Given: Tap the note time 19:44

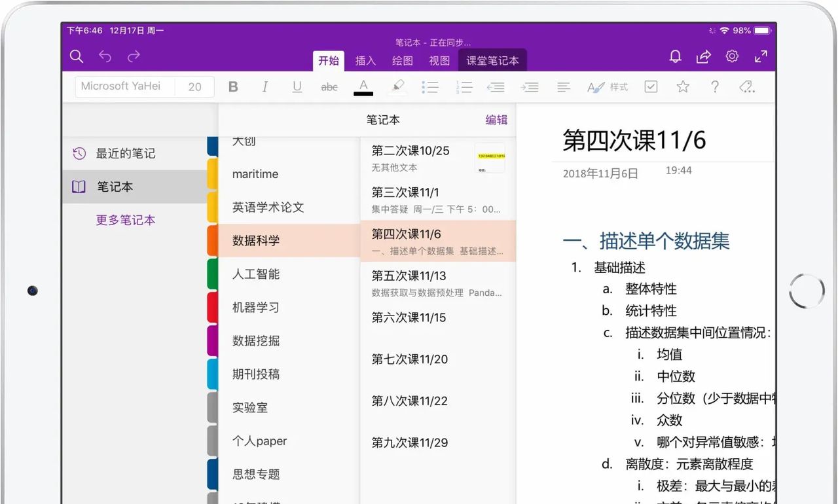Looking at the screenshot, I should coord(679,170).
